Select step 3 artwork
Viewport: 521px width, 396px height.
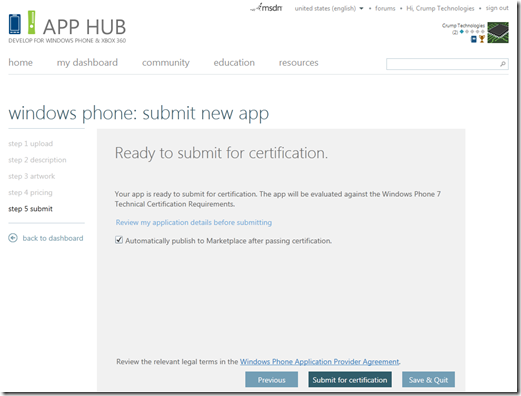point(32,176)
